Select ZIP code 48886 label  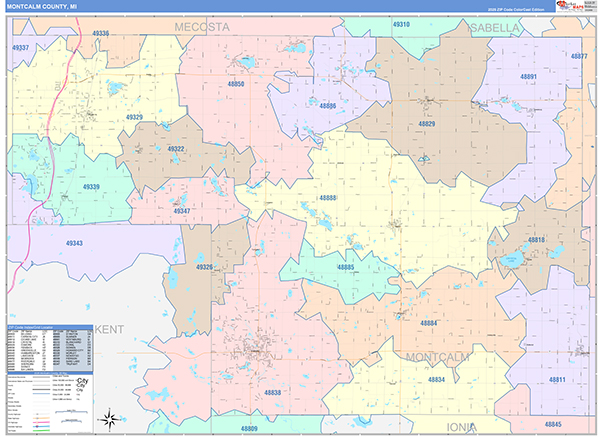click(x=328, y=106)
